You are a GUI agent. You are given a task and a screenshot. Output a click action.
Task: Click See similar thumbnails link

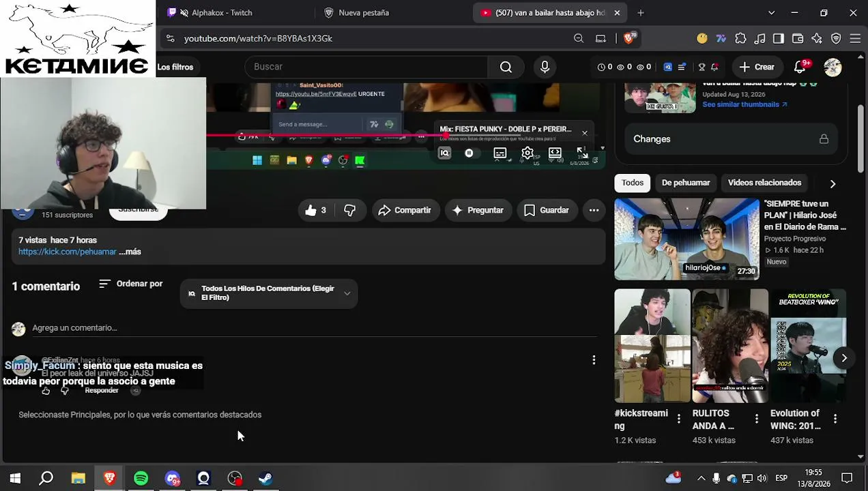(x=744, y=104)
